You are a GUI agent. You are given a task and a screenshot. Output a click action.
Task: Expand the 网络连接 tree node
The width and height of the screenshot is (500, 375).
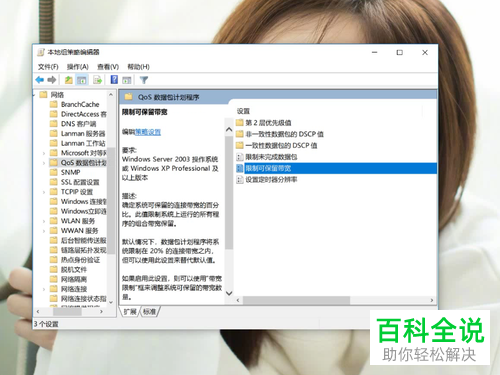pyautogui.click(x=44, y=289)
